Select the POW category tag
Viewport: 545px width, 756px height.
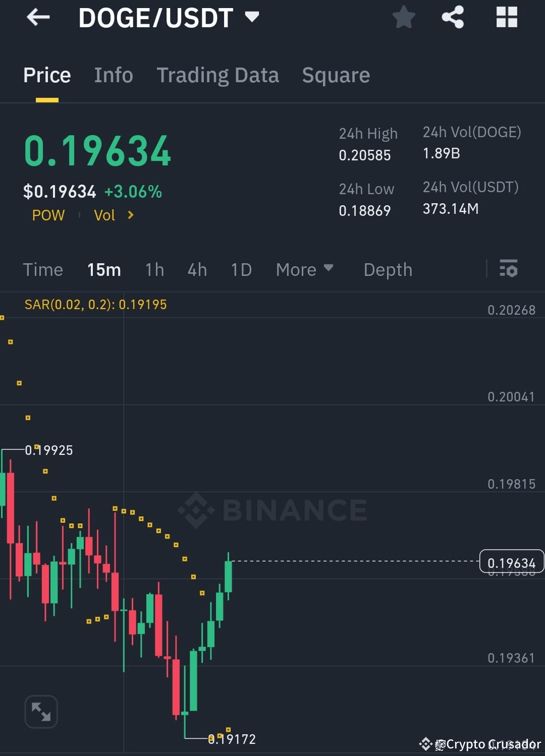[48, 215]
